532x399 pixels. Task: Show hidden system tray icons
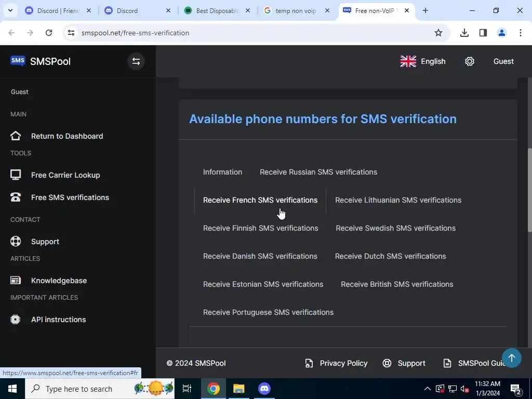point(428,389)
